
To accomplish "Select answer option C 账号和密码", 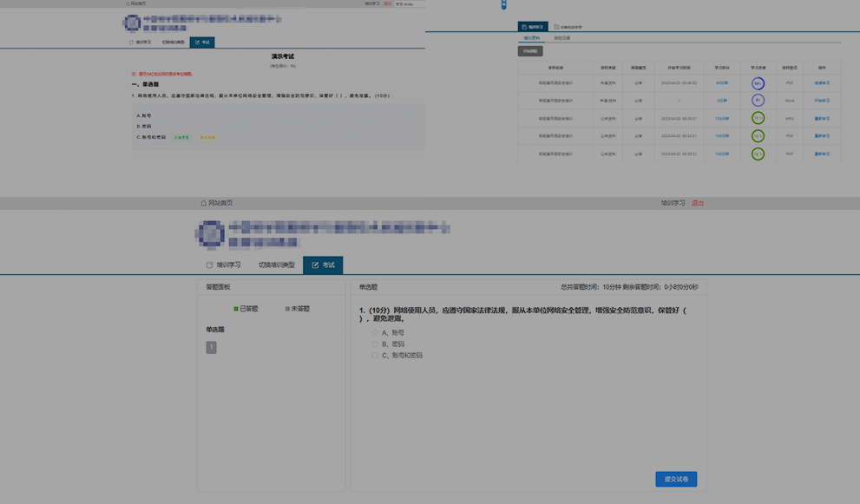I will click(x=375, y=356).
